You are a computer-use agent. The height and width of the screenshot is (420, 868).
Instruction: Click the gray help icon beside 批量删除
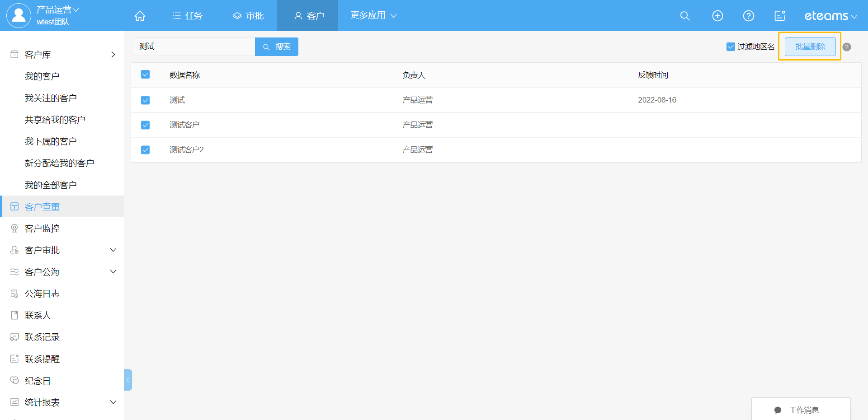pos(847,47)
